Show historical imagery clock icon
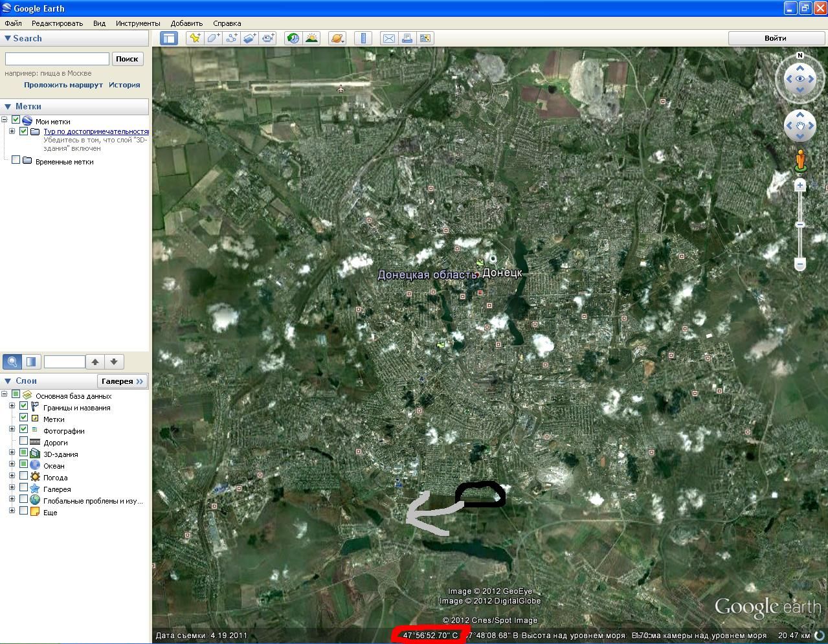Screen dimensions: 828x644 pyautogui.click(x=293, y=38)
